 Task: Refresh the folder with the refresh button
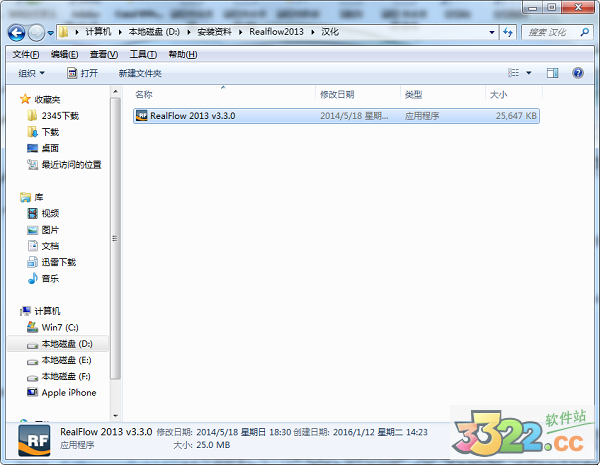click(508, 33)
